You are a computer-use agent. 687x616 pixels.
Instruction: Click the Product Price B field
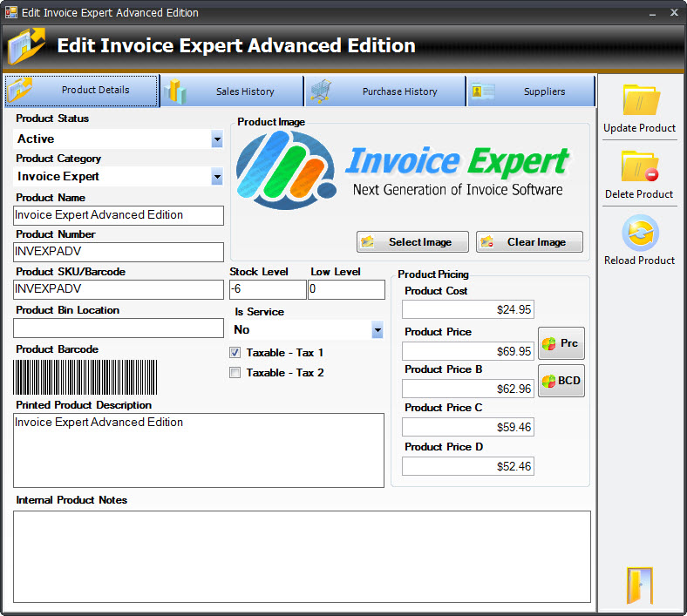(468, 389)
